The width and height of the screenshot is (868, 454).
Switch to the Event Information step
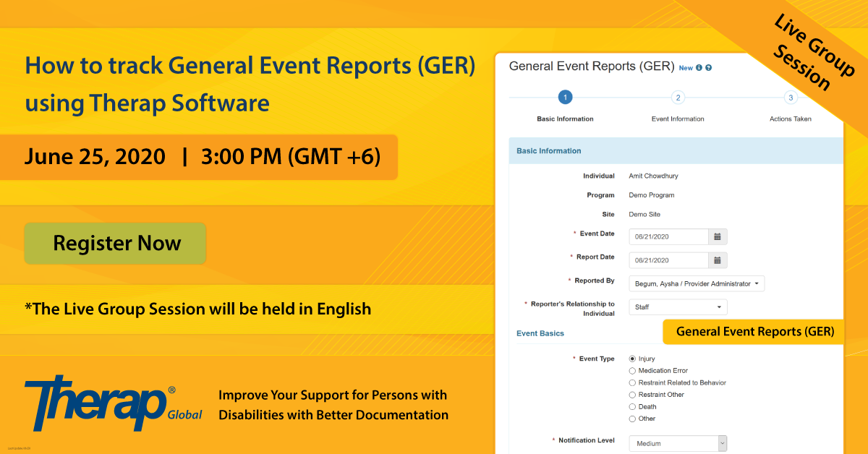pyautogui.click(x=678, y=119)
